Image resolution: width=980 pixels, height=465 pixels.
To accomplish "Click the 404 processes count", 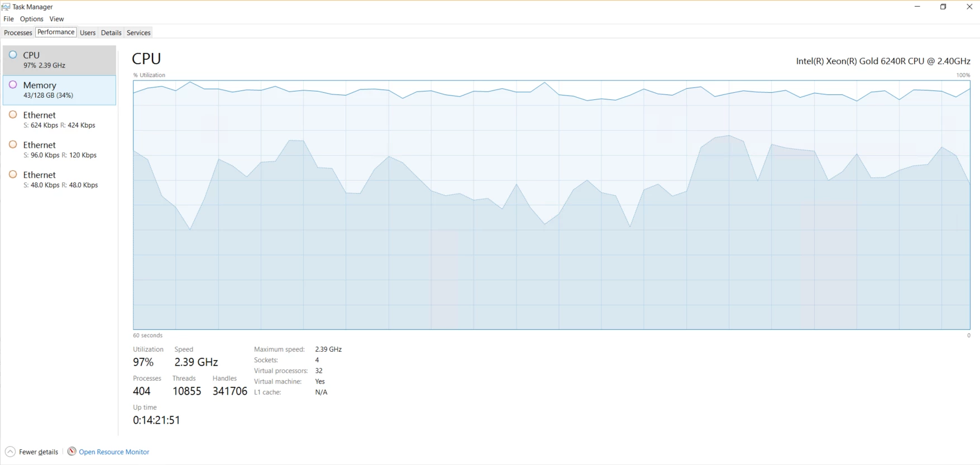I will coord(142,391).
